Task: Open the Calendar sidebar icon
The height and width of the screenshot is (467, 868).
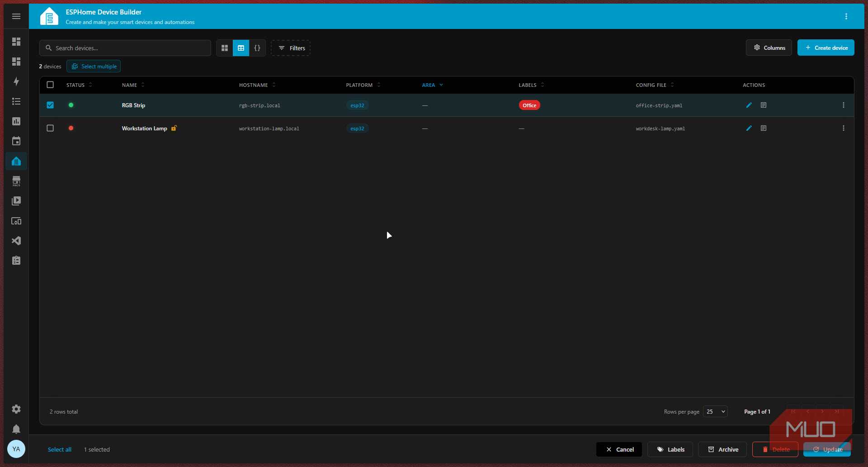Action: [16, 141]
